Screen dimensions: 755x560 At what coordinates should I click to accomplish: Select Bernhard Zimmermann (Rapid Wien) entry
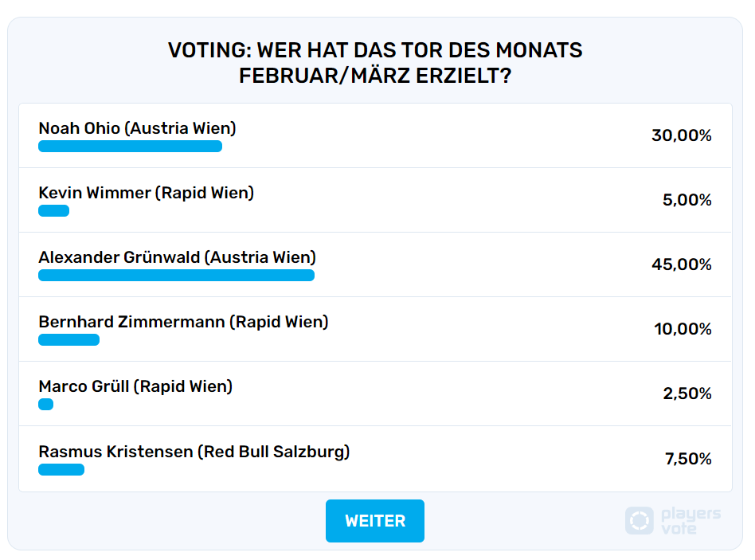(x=375, y=329)
